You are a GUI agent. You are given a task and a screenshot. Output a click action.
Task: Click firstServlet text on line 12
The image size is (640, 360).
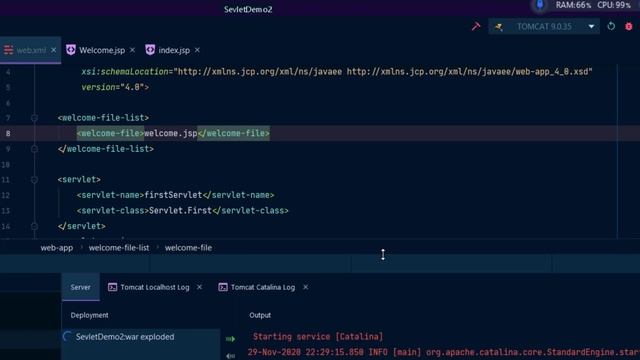[173, 195]
